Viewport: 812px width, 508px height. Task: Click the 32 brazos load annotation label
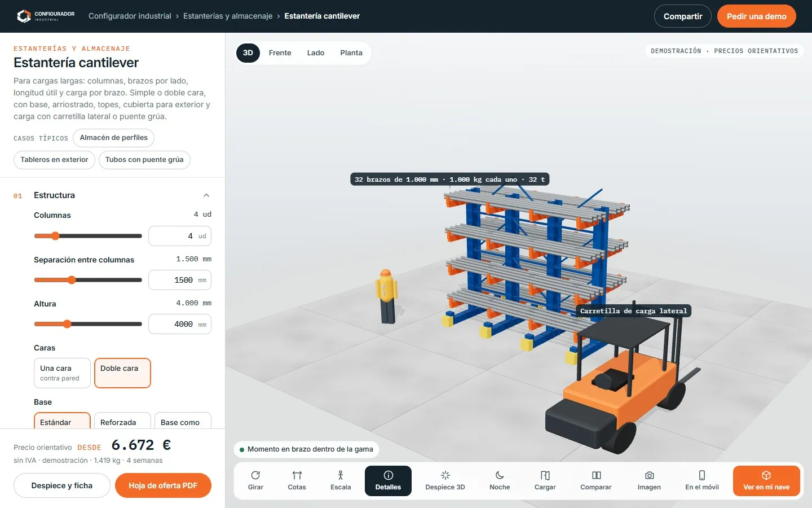(x=450, y=179)
